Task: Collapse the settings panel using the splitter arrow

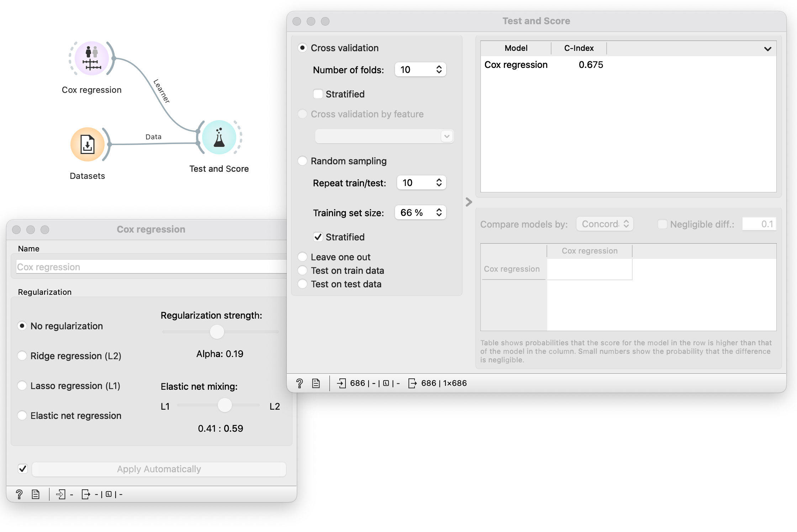Action: [x=469, y=202]
